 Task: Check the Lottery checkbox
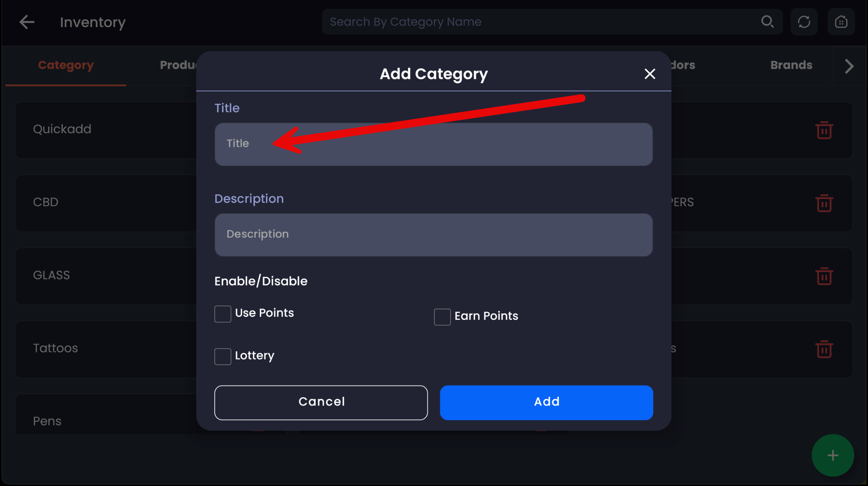222,356
